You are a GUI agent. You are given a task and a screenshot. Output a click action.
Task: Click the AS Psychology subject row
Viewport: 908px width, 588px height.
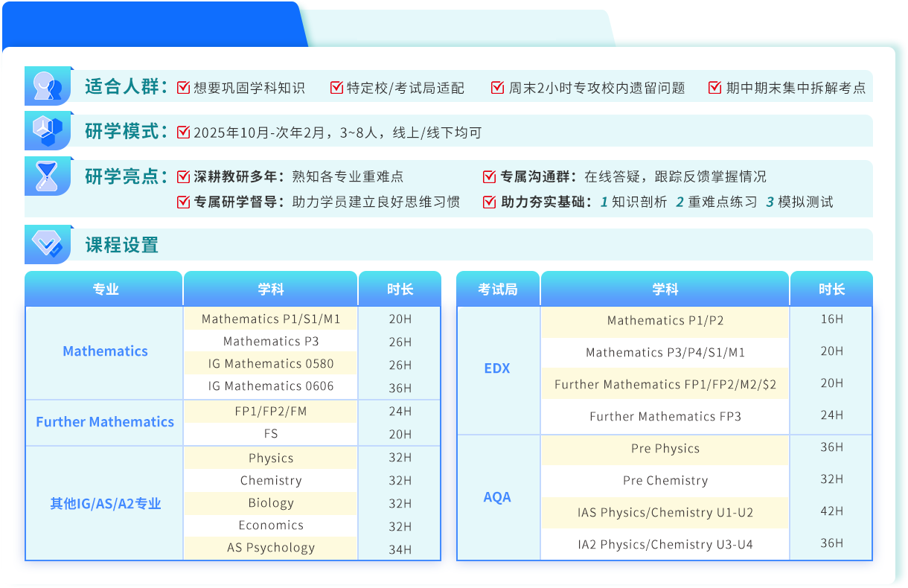pyautogui.click(x=271, y=548)
